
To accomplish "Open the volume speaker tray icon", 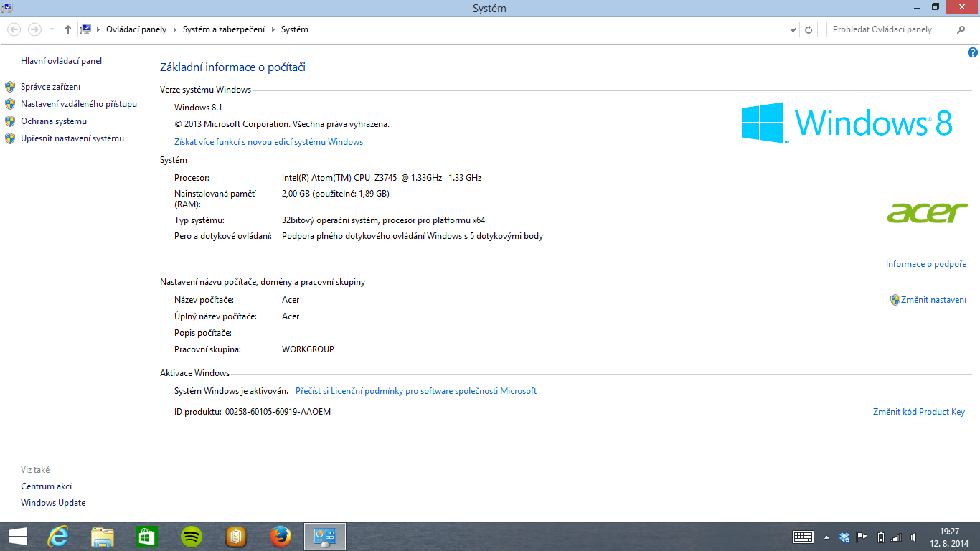I will tap(913, 537).
